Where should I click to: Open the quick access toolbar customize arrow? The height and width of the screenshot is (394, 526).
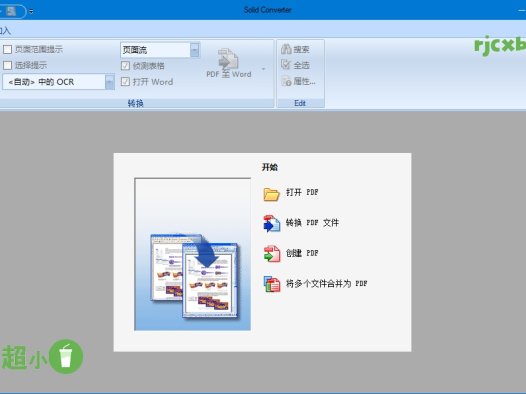pyautogui.click(x=31, y=11)
